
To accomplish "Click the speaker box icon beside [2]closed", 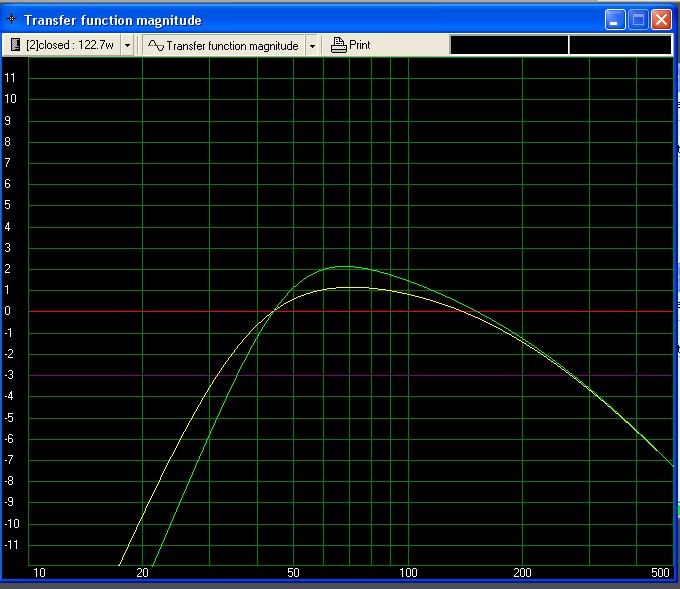I will (15, 45).
